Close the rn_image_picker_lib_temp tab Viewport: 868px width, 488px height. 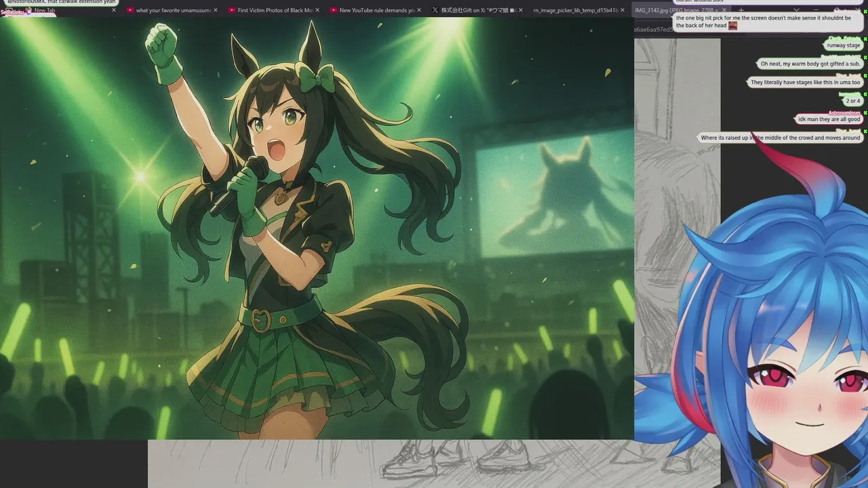pos(623,10)
